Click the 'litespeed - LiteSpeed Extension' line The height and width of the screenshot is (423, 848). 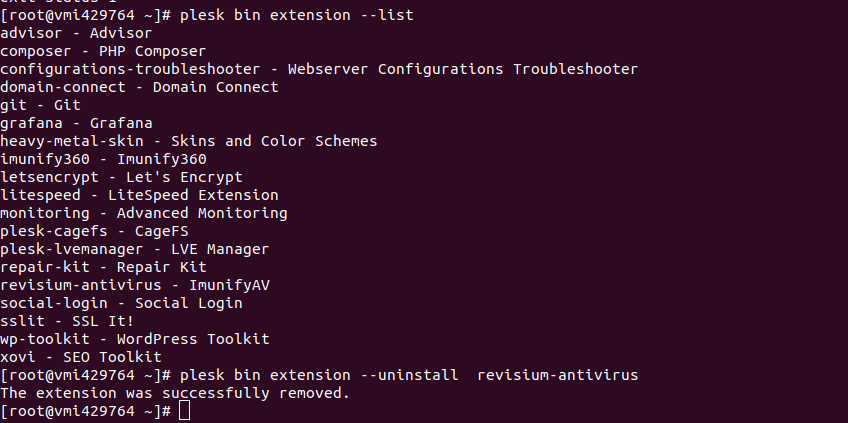tap(139, 195)
